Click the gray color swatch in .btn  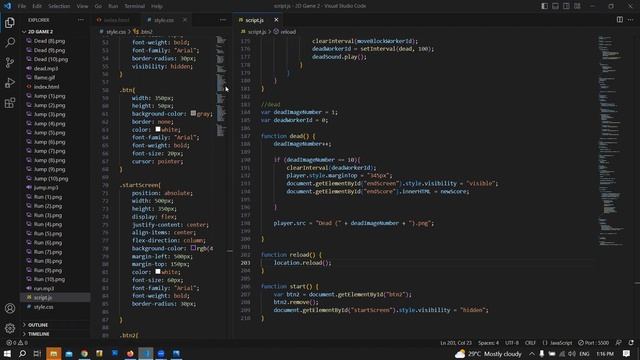(x=193, y=113)
